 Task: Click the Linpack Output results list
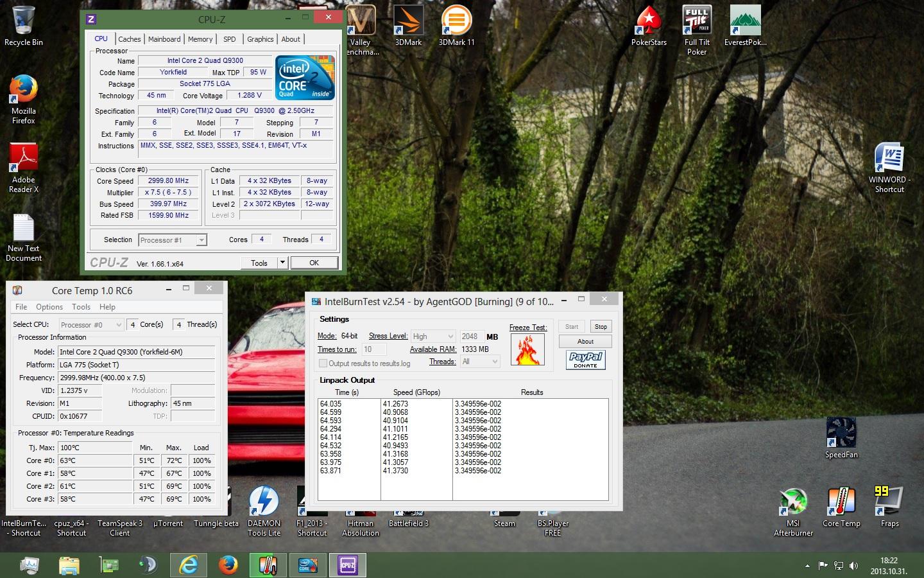(463, 449)
